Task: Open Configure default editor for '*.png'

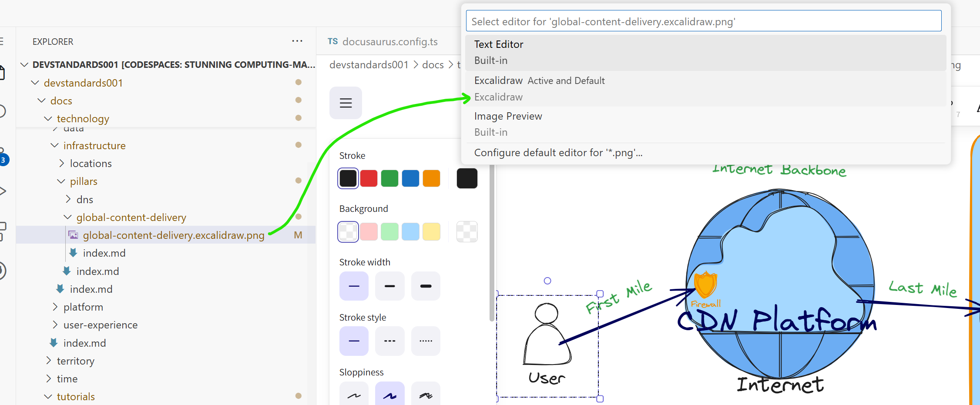Action: tap(558, 153)
